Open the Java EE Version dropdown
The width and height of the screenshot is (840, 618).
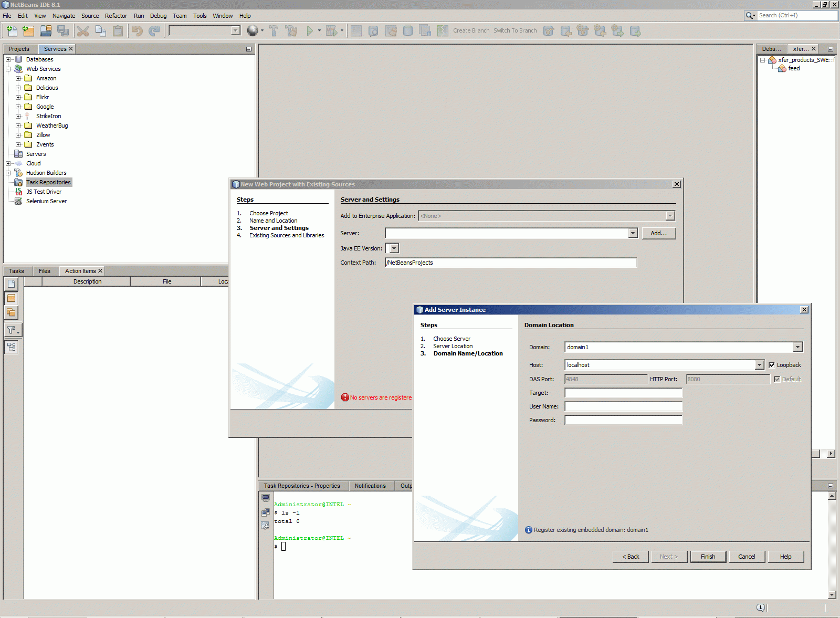(394, 248)
